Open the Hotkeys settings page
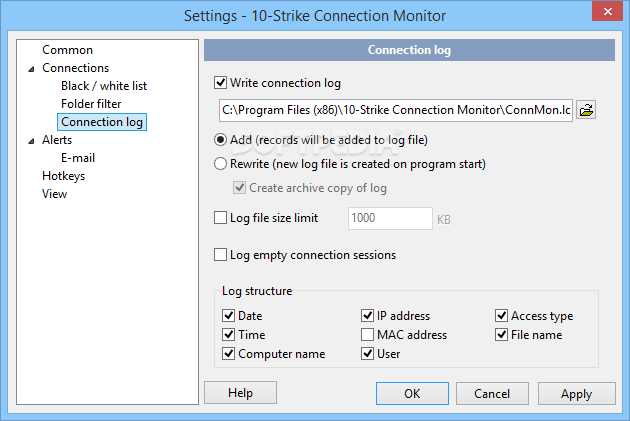Image resolution: width=630 pixels, height=421 pixels. pyautogui.click(x=63, y=176)
